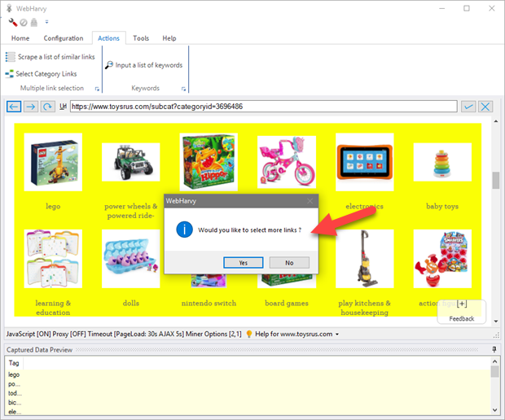Click the wrench icon in title bar

12,22
